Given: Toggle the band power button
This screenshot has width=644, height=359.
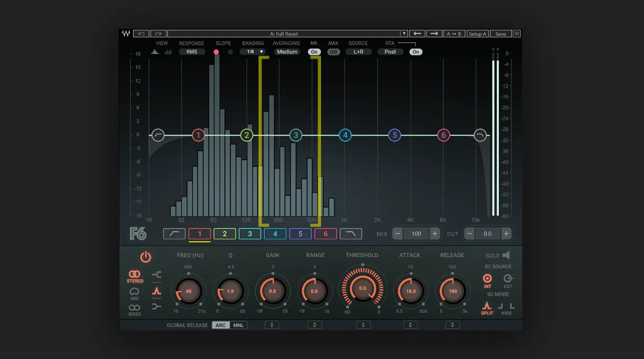Looking at the screenshot, I should [146, 257].
